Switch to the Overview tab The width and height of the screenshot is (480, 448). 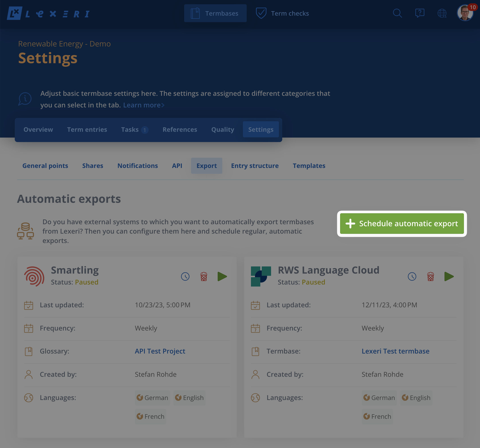(38, 130)
